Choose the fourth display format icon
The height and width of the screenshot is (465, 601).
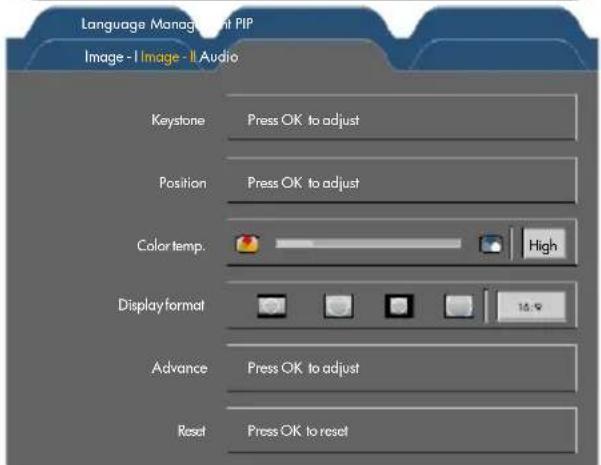[458, 306]
